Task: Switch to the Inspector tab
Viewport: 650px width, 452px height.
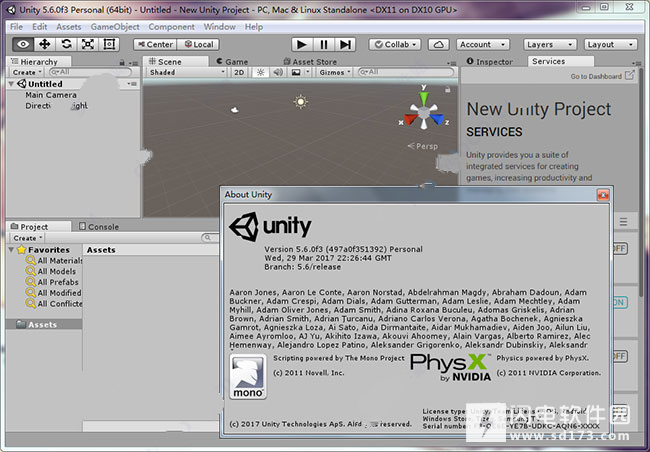Action: pos(490,61)
